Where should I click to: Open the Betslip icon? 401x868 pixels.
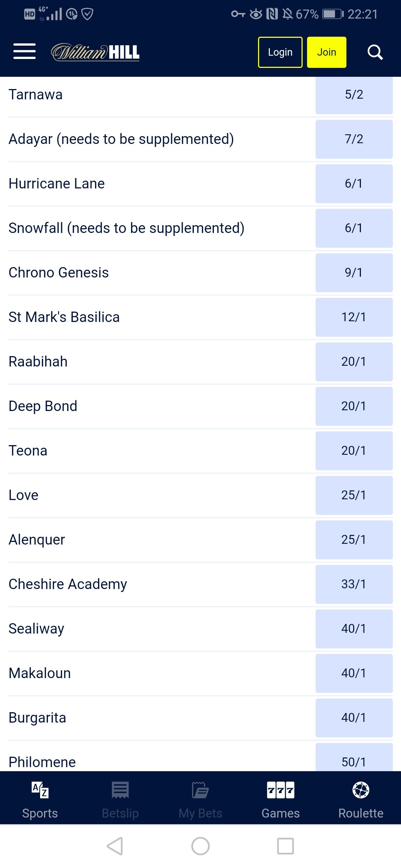coord(120,790)
